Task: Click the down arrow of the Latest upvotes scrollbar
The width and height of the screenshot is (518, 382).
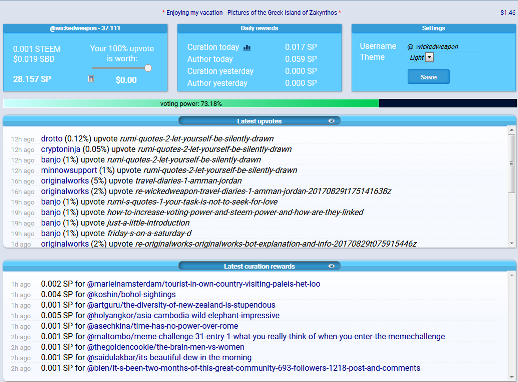Action: [512, 244]
